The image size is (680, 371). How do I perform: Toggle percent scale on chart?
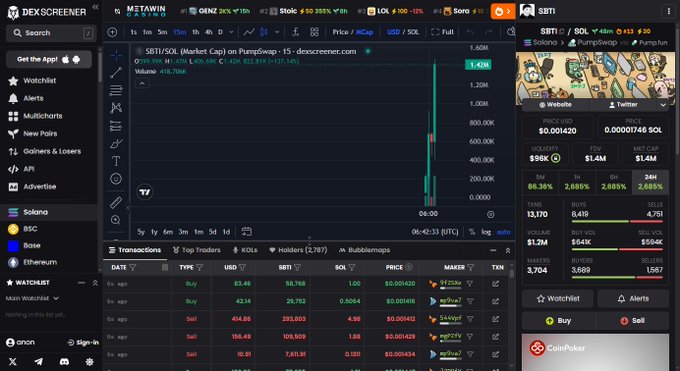pos(472,232)
